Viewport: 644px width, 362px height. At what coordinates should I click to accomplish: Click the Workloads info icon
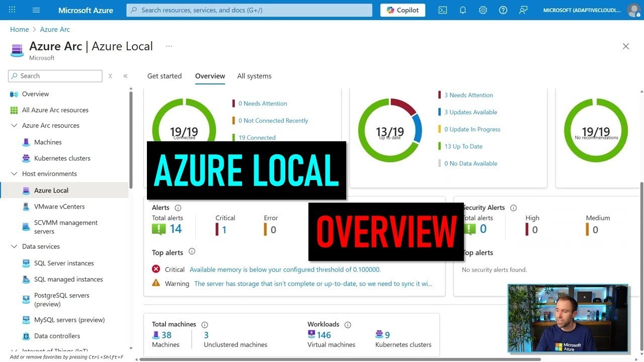[348, 325]
